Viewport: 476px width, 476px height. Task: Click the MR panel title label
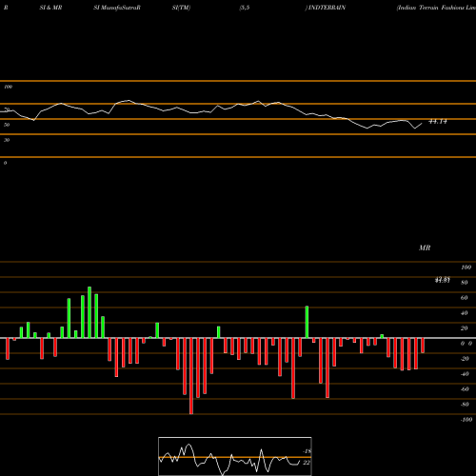click(x=425, y=248)
